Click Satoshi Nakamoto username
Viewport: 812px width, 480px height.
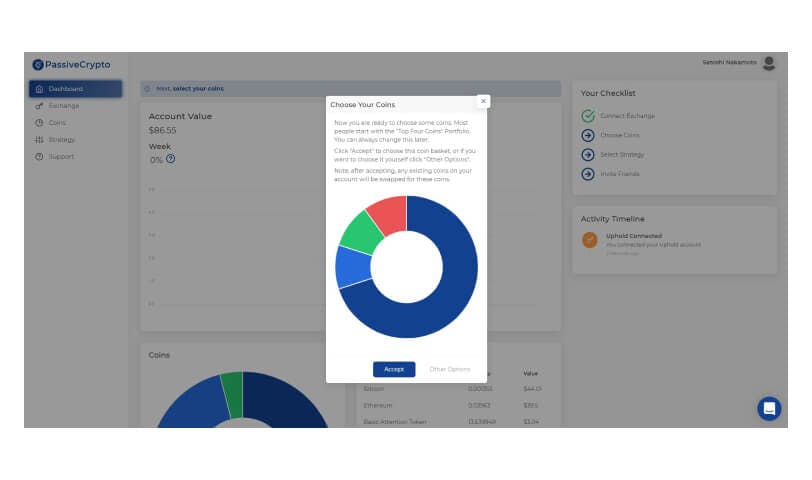729,62
